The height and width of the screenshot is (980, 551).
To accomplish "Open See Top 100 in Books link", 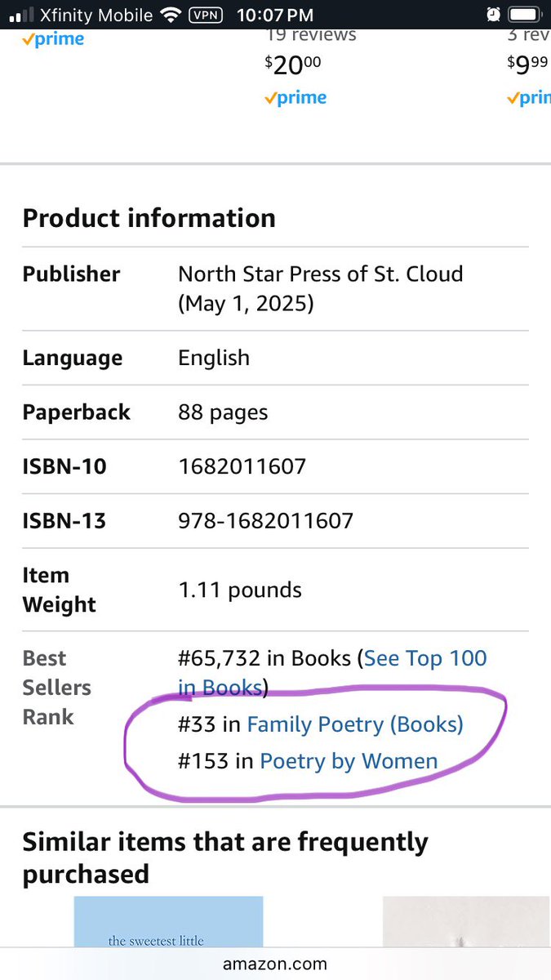I will (x=332, y=673).
